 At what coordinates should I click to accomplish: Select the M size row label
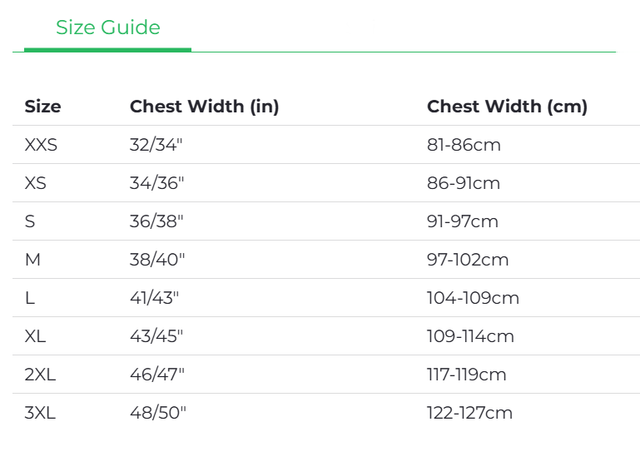32,260
